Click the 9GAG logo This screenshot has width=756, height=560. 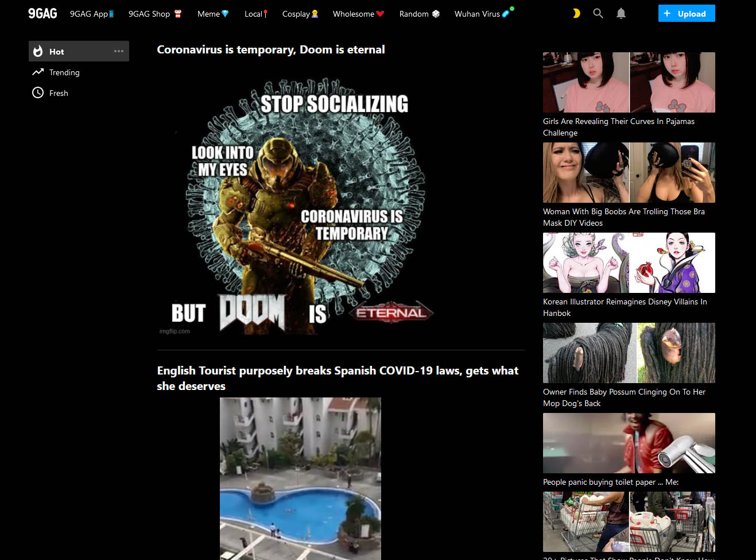click(42, 13)
